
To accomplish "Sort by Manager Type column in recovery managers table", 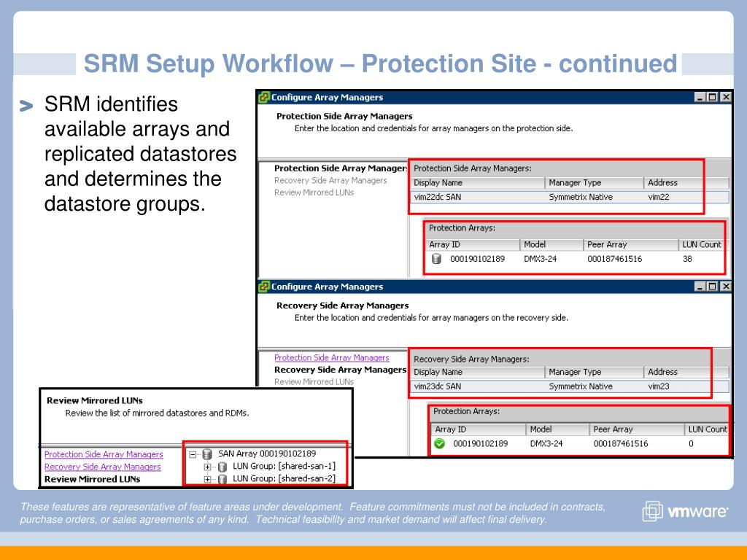I will click(x=594, y=373).
